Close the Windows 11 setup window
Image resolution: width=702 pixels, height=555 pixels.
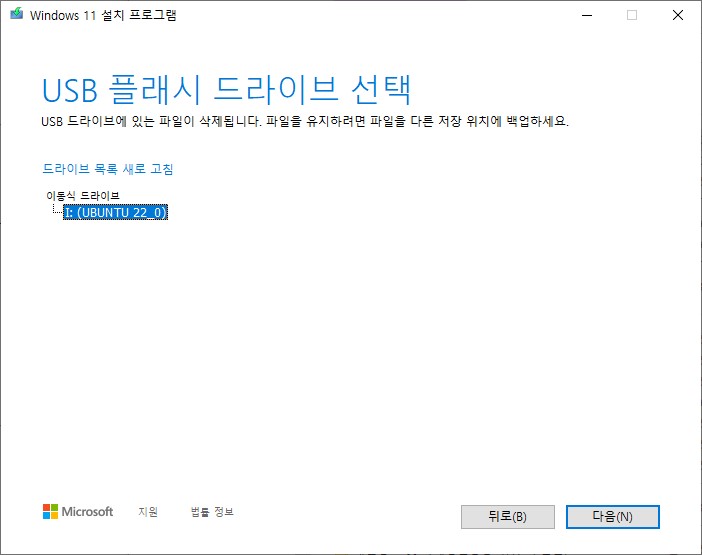click(x=678, y=15)
